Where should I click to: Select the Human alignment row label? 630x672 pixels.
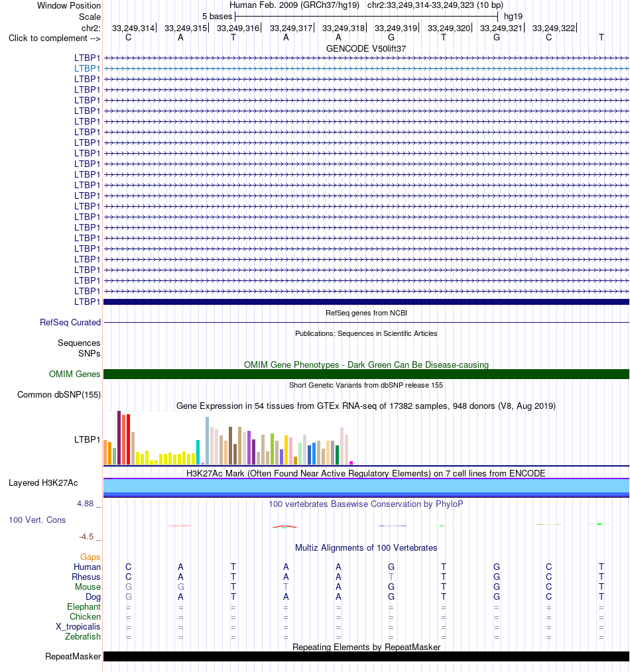[x=87, y=567]
